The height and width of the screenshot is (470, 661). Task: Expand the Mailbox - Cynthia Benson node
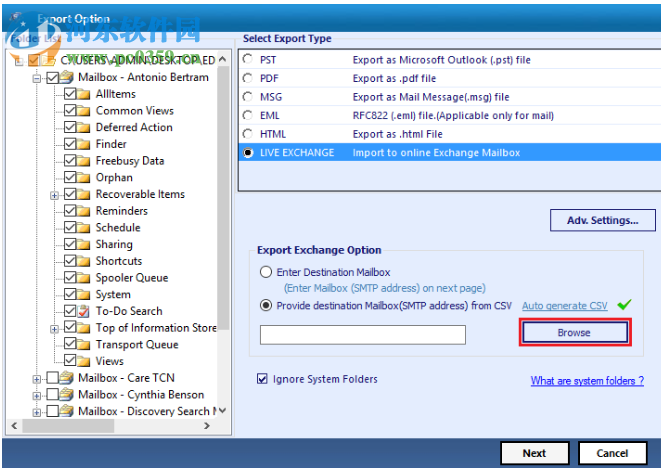click(37, 396)
